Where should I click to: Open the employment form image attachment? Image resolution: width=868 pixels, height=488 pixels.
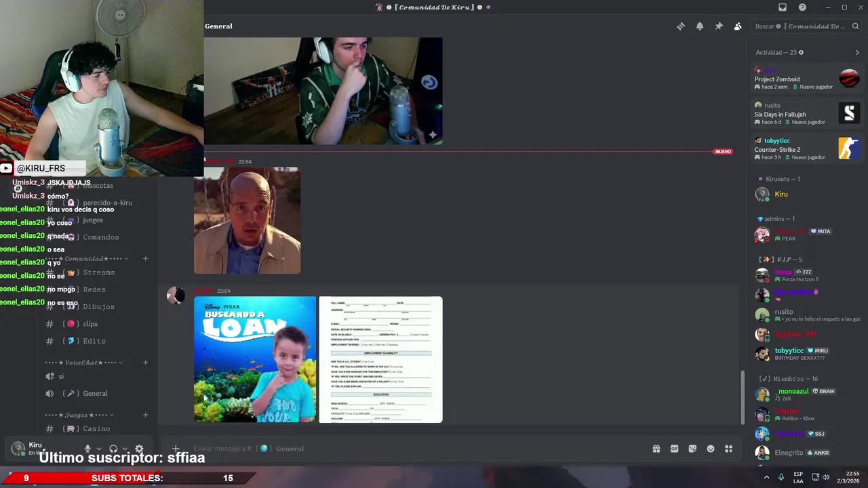(380, 359)
